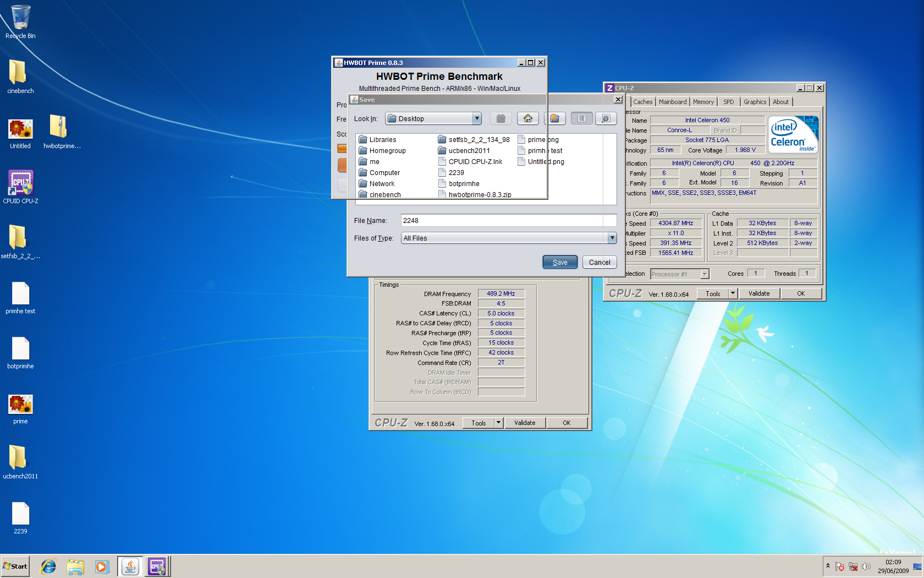
Task: Select CPUID CPU-Z shortcut on desktop
Action: pyautogui.click(x=20, y=187)
